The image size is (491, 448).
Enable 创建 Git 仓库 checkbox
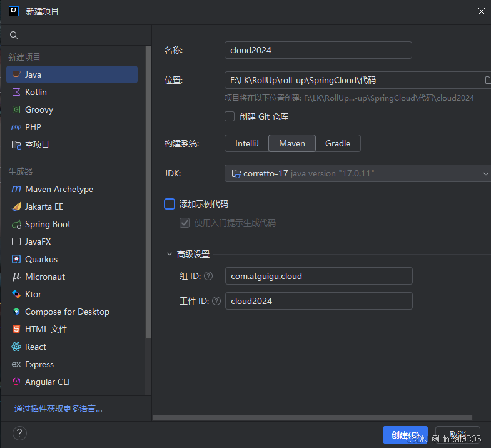click(230, 116)
